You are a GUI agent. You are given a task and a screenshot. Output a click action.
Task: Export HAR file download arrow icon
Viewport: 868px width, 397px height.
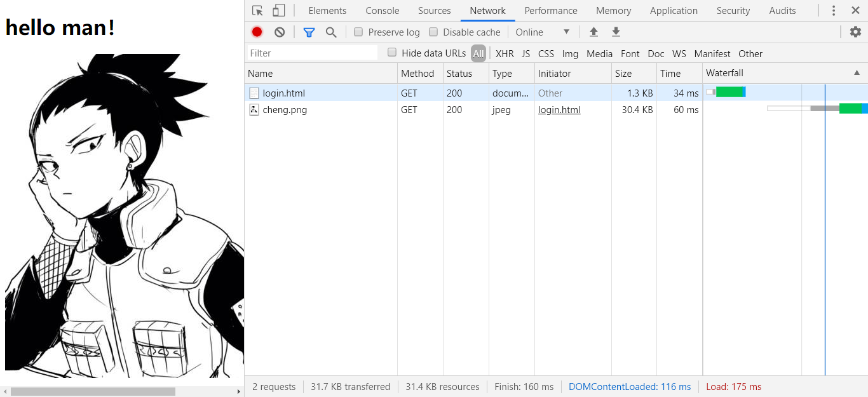616,32
